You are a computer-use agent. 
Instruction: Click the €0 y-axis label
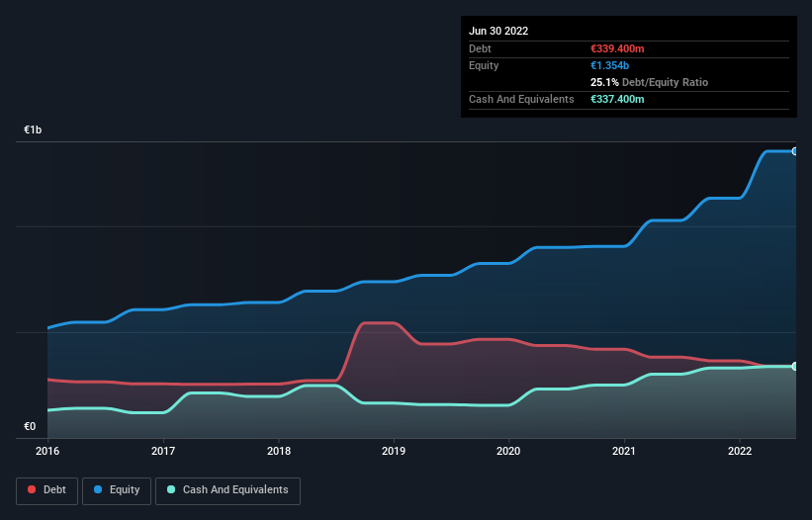coord(30,426)
